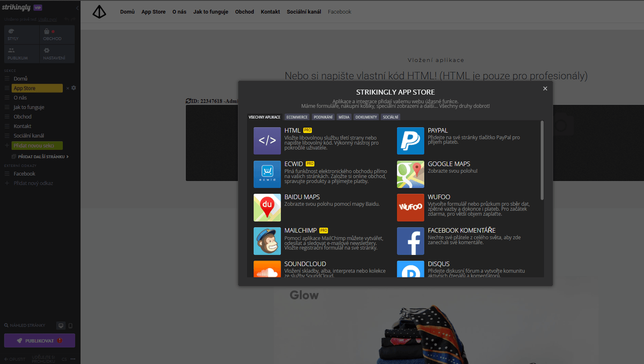The width and height of the screenshot is (644, 364).
Task: Select the Sociální tab
Action: [x=391, y=117]
